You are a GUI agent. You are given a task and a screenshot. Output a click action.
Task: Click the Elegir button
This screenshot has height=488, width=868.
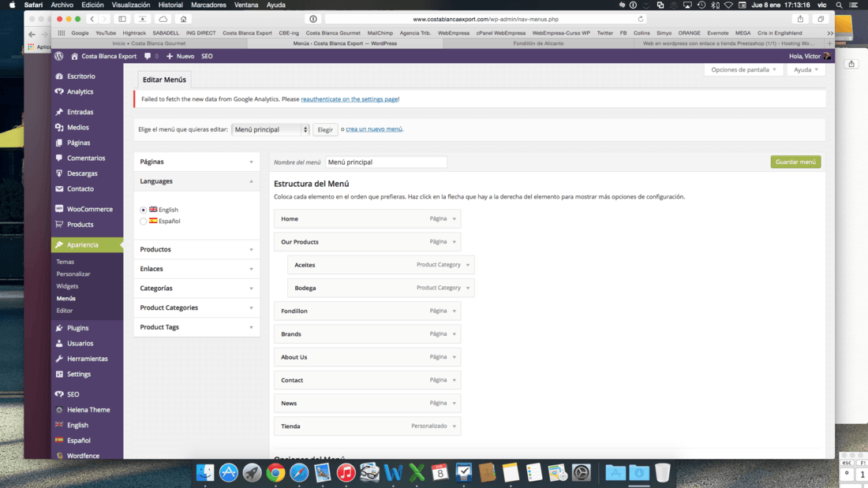(x=325, y=129)
